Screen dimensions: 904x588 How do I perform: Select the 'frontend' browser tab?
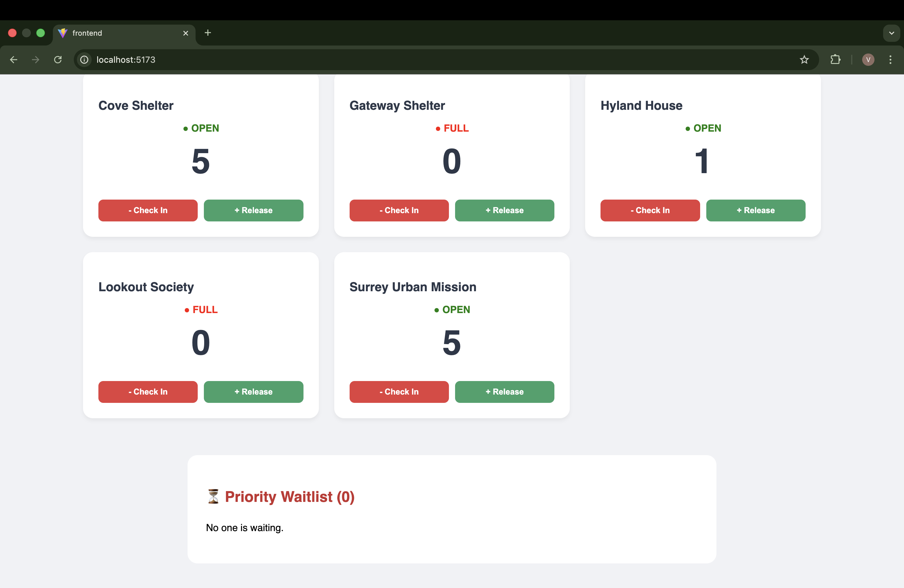tap(114, 33)
